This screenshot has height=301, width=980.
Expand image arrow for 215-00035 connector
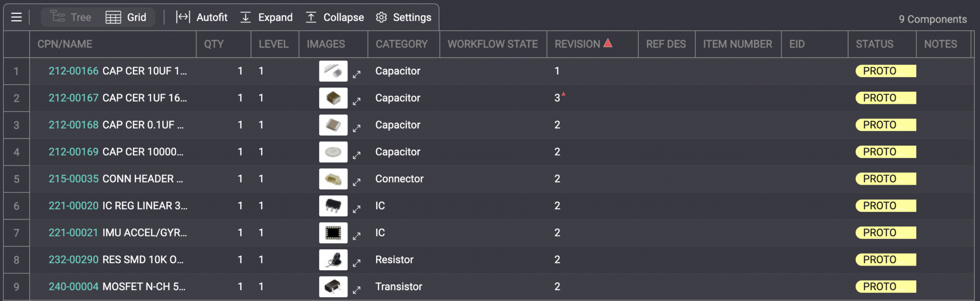click(x=356, y=182)
